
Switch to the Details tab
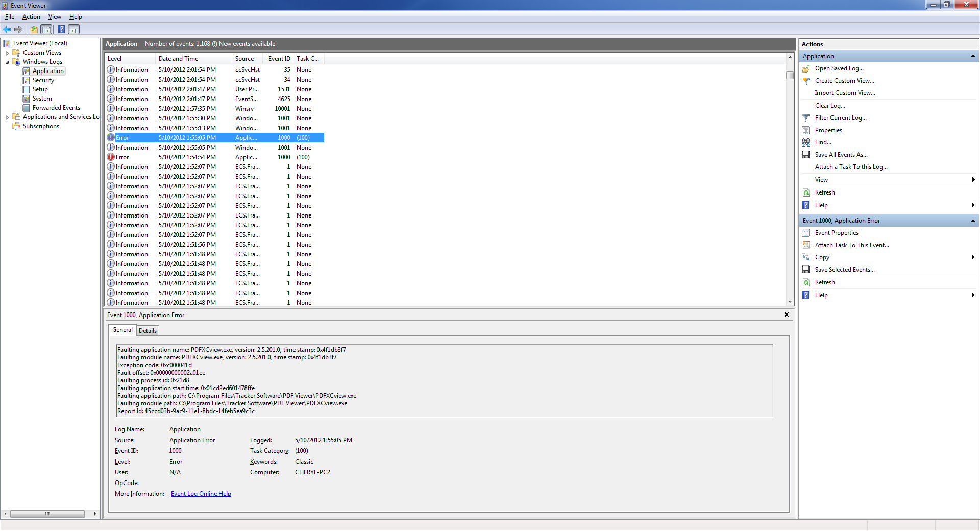pos(148,331)
